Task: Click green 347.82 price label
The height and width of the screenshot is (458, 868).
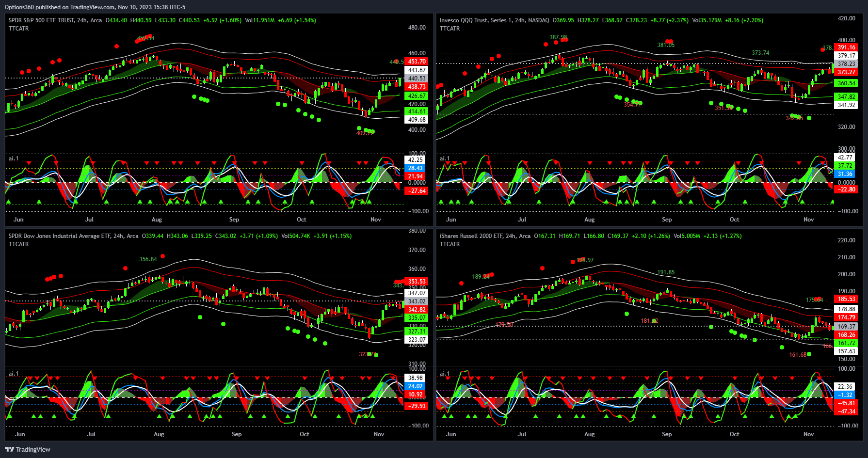Action: 847,97
